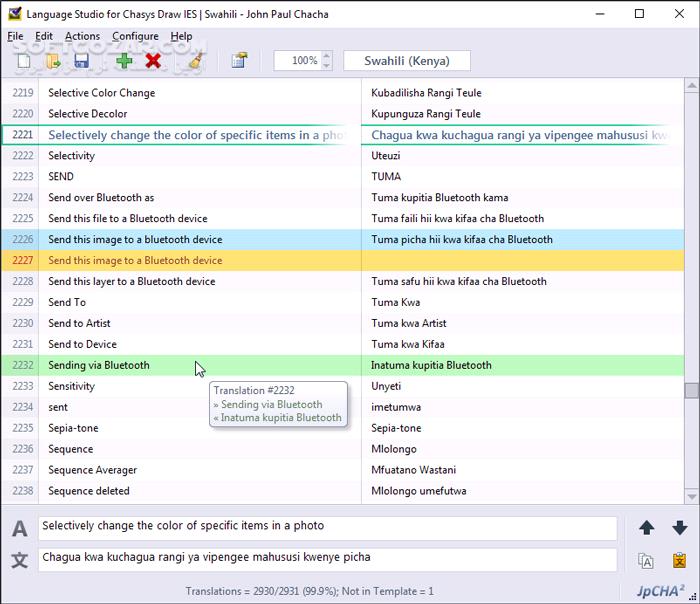Screen dimensions: 700x604
Task: Go to the next entry with the down arrow
Action: point(679,528)
